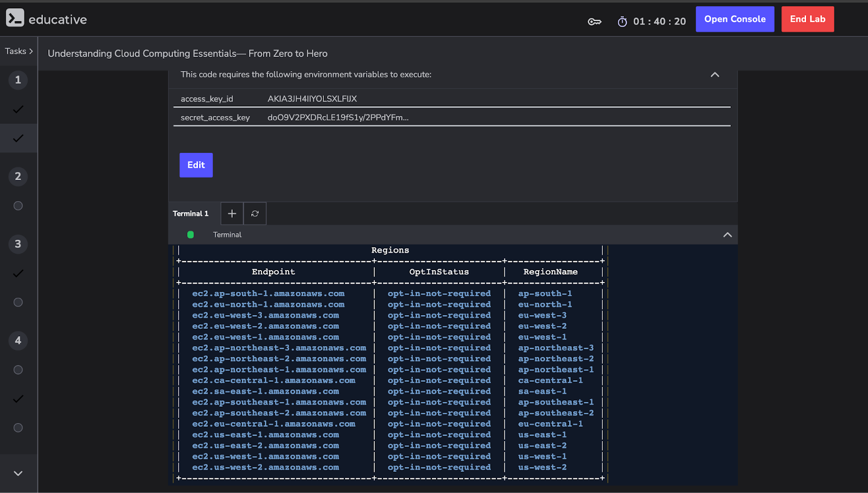
Task: Click region name ap-south-1
Action: [x=545, y=294]
